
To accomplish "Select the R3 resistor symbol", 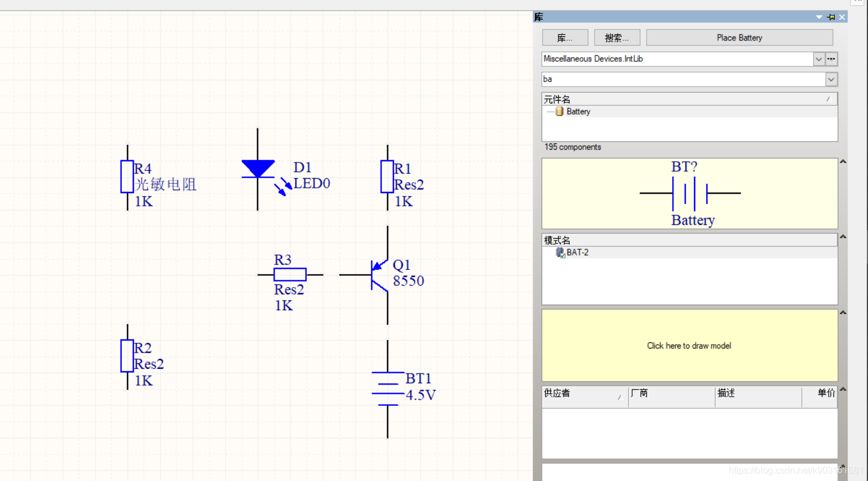I will (290, 275).
